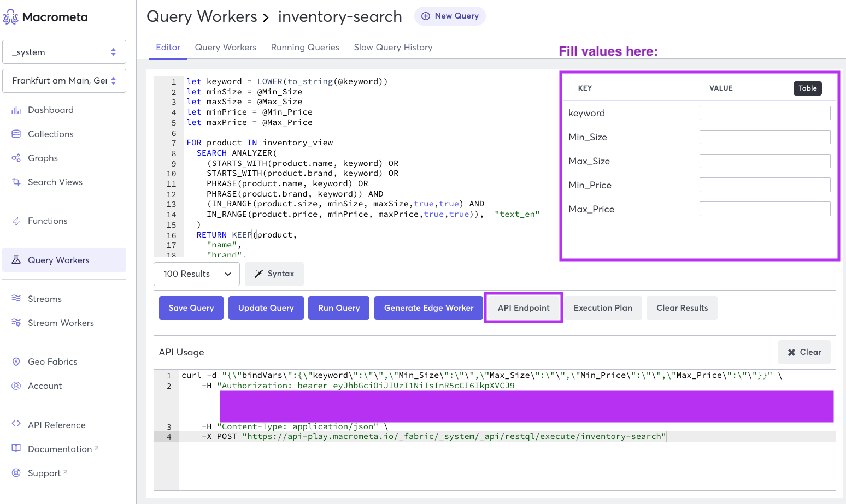Image resolution: width=846 pixels, height=504 pixels.
Task: Generate an Edge Worker
Action: coord(428,307)
